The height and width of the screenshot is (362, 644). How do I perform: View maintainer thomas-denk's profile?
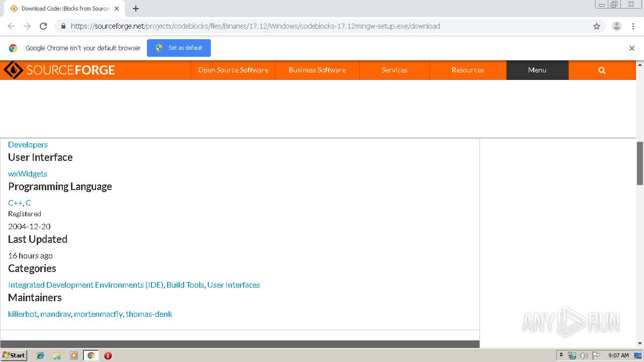point(149,314)
